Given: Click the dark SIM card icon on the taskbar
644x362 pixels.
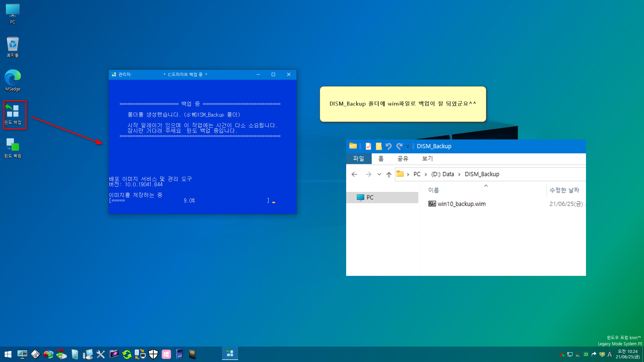Looking at the screenshot, I should (x=192, y=354).
